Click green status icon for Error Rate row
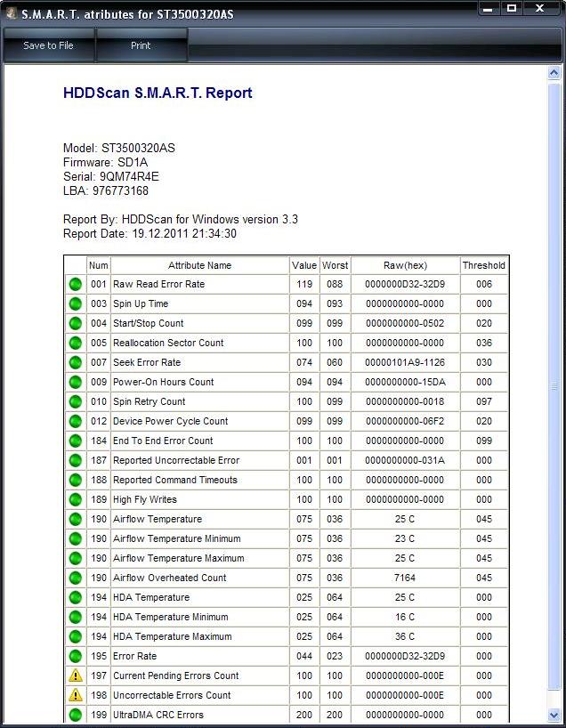This screenshot has height=728, width=566. click(x=76, y=656)
